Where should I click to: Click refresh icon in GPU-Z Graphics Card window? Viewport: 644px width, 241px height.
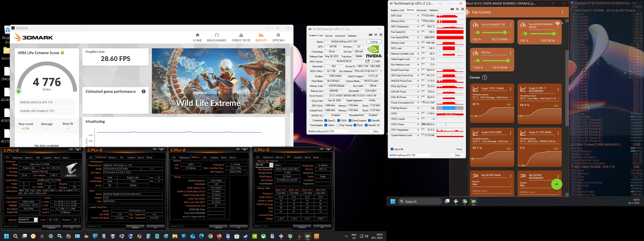coord(376,35)
